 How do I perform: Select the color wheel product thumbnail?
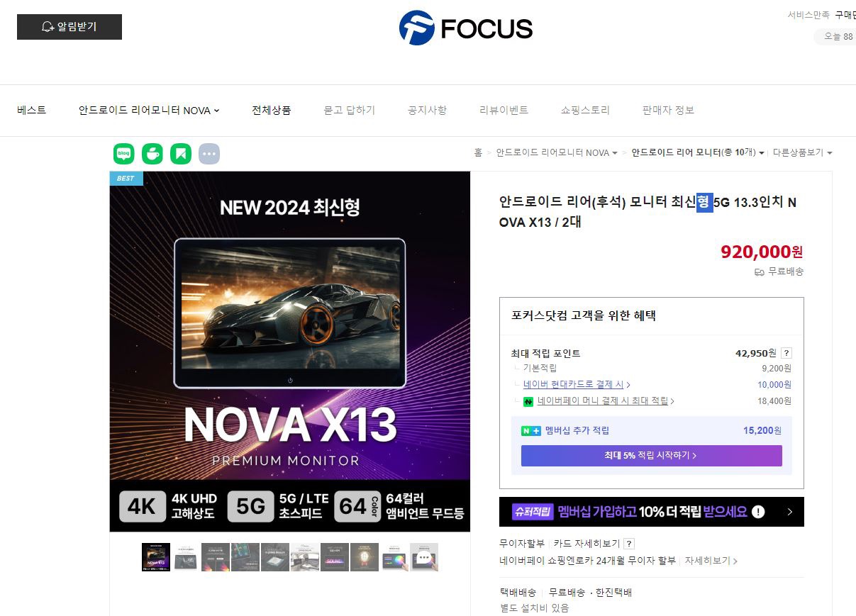(x=394, y=557)
